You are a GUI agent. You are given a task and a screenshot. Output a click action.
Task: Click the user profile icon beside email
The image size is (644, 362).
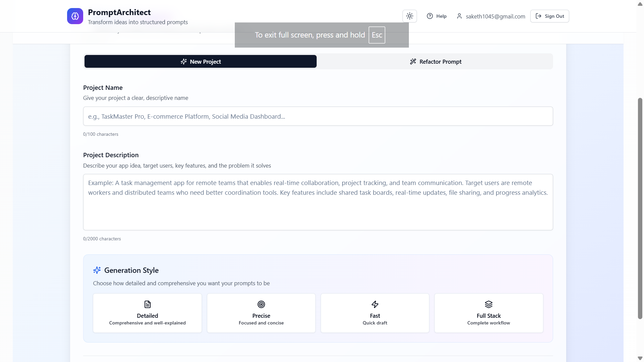pyautogui.click(x=459, y=16)
